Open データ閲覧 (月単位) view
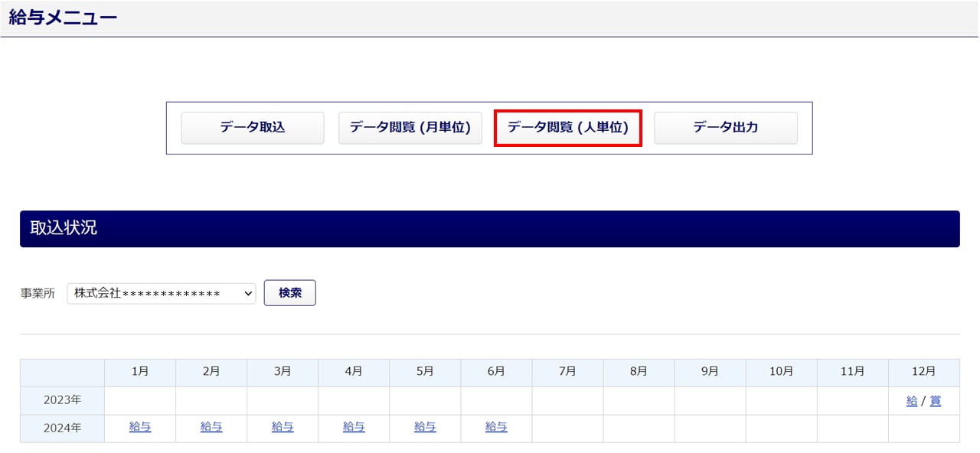Viewport: 980px width, 453px height. [x=410, y=128]
